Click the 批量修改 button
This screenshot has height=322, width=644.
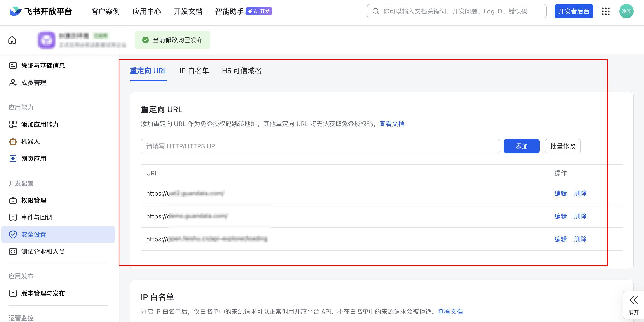[562, 146]
